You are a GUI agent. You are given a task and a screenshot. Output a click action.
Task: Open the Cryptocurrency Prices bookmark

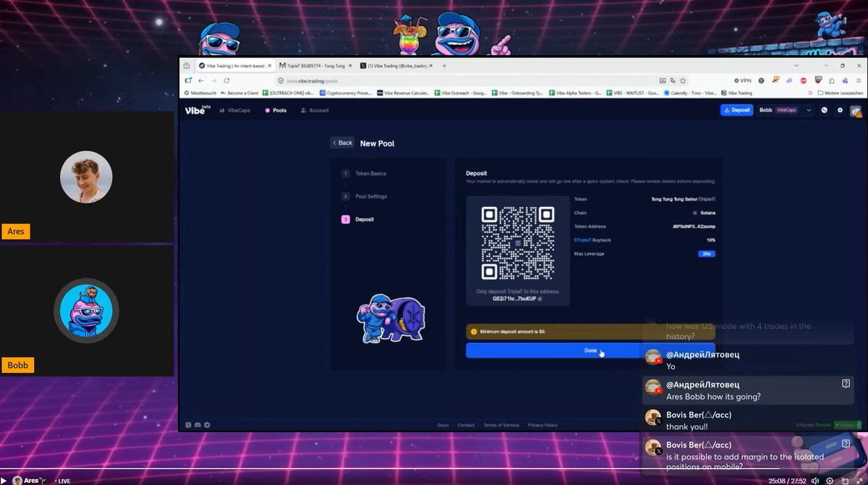[x=346, y=93]
